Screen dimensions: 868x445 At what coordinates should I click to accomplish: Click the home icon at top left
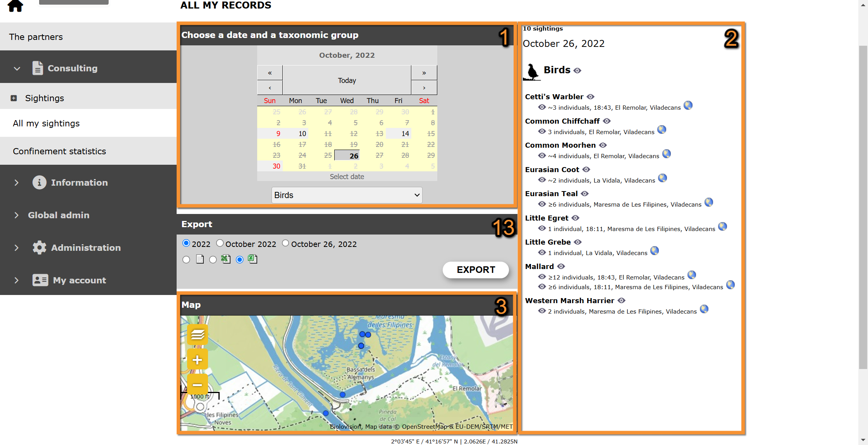[15, 5]
